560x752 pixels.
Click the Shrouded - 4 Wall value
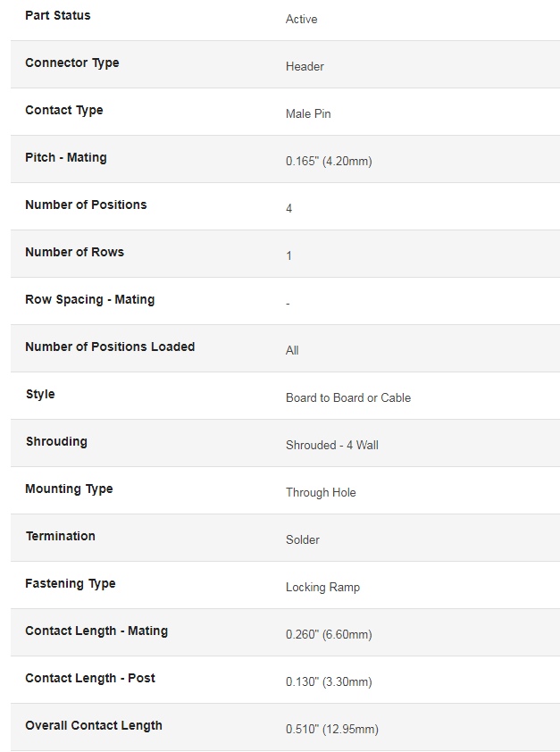[332, 445]
